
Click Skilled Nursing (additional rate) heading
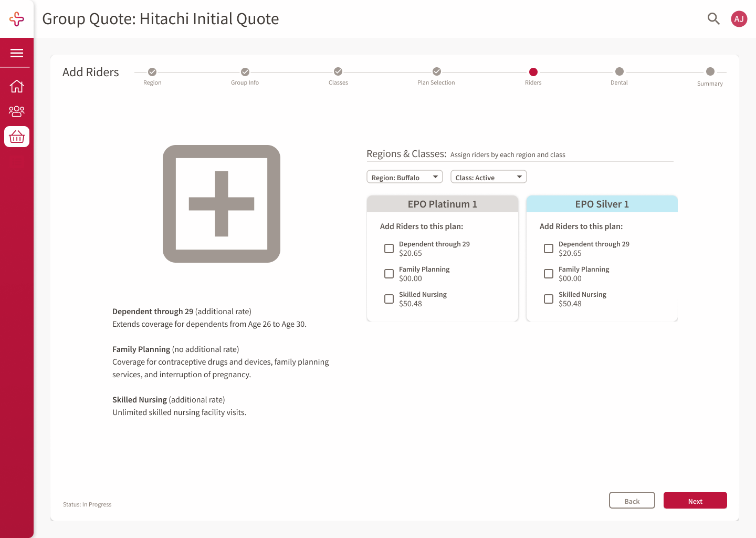click(169, 400)
